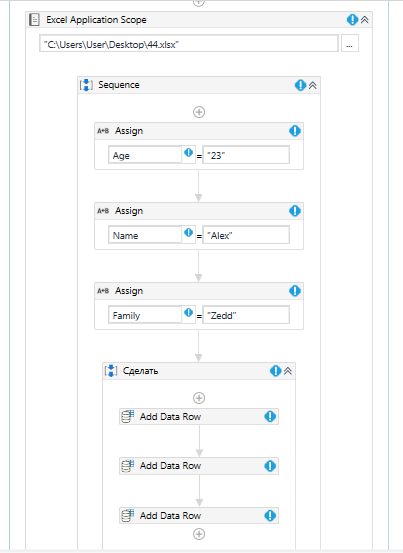
Task: Collapse the Sequence container
Action: (x=313, y=85)
